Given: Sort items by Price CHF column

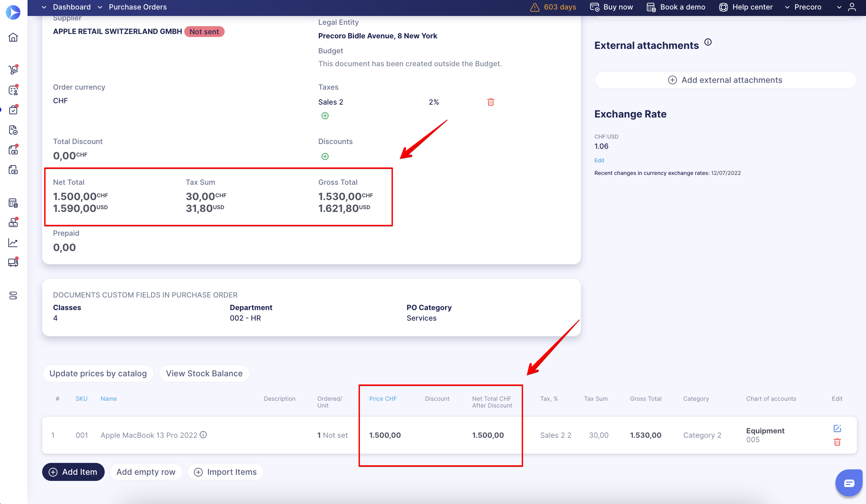Looking at the screenshot, I should pos(383,399).
